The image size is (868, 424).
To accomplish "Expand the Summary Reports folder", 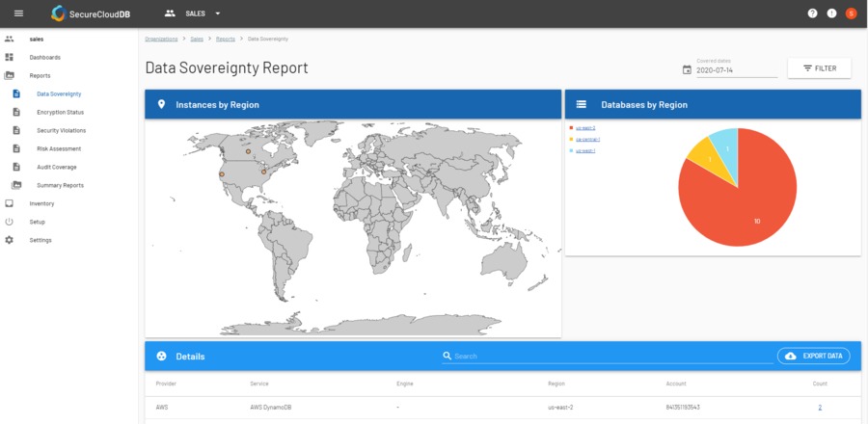I will pyautogui.click(x=59, y=185).
